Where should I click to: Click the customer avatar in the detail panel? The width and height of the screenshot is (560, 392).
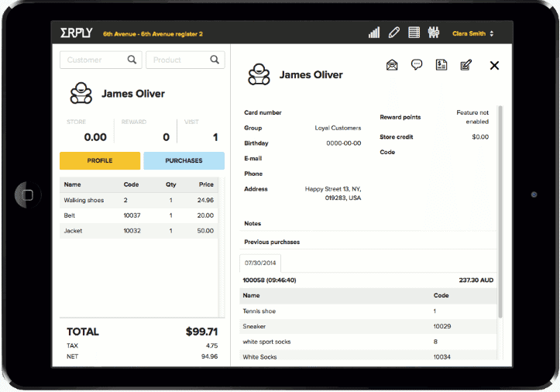tap(259, 74)
